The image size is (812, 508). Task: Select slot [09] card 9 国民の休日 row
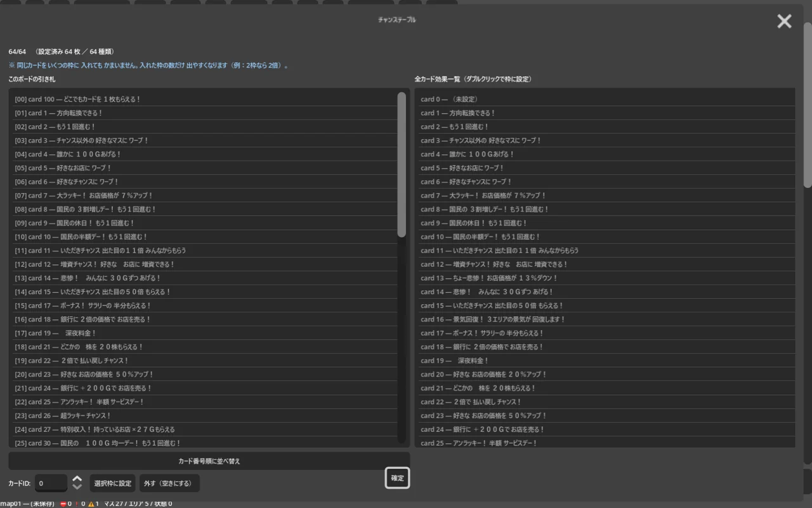[x=205, y=223]
